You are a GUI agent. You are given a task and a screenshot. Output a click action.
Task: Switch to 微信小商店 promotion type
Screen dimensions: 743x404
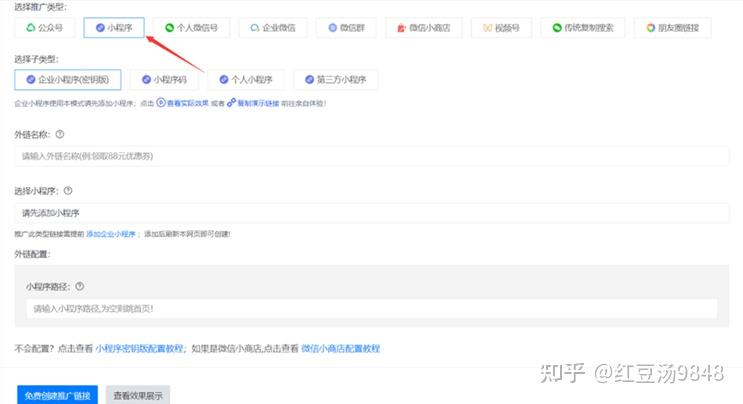[424, 28]
